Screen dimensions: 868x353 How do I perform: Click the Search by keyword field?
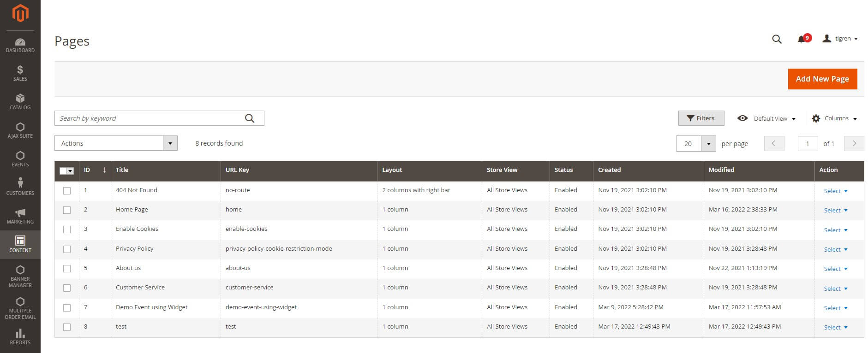150,118
